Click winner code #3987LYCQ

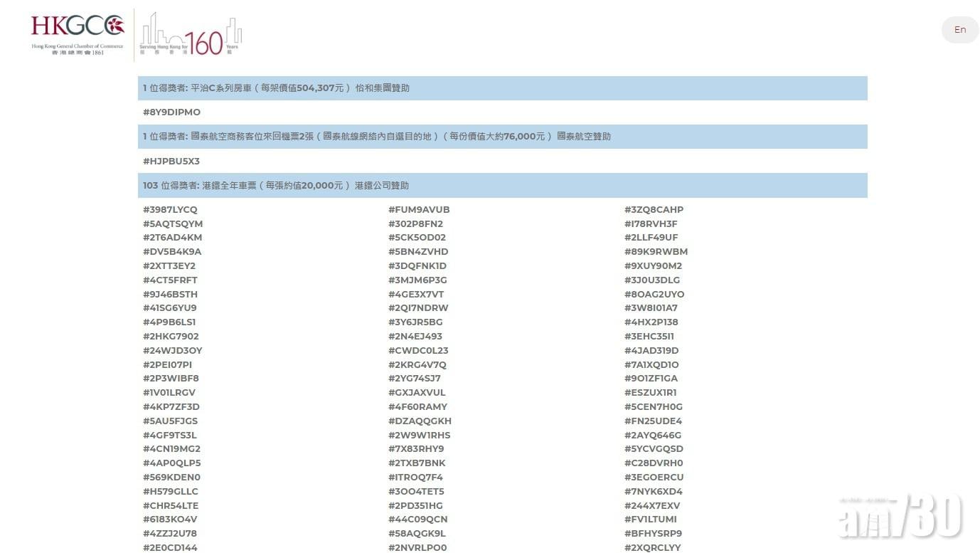171,210
